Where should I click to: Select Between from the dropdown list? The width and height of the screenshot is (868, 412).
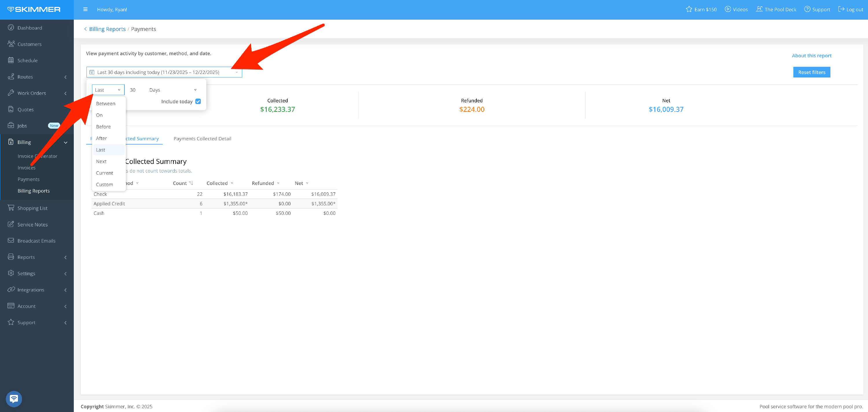click(x=106, y=104)
